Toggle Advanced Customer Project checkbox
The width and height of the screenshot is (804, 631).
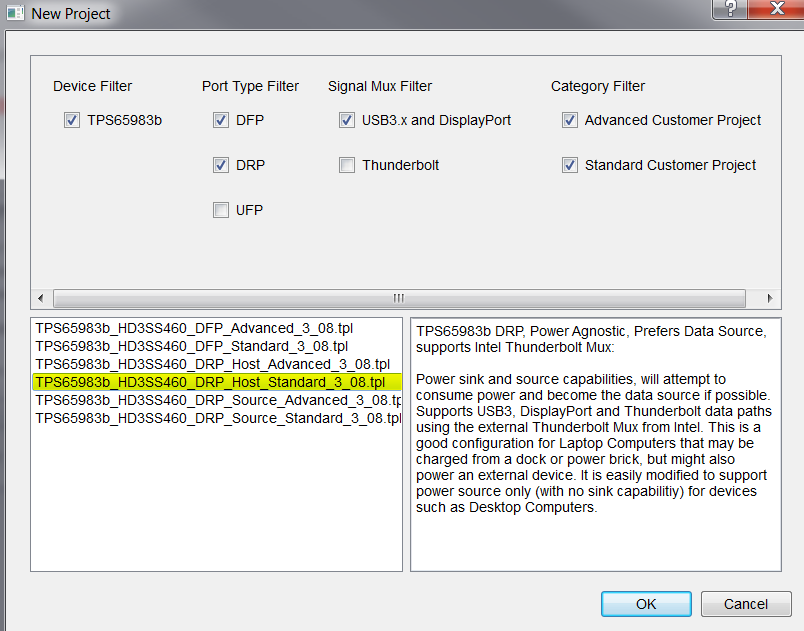570,120
